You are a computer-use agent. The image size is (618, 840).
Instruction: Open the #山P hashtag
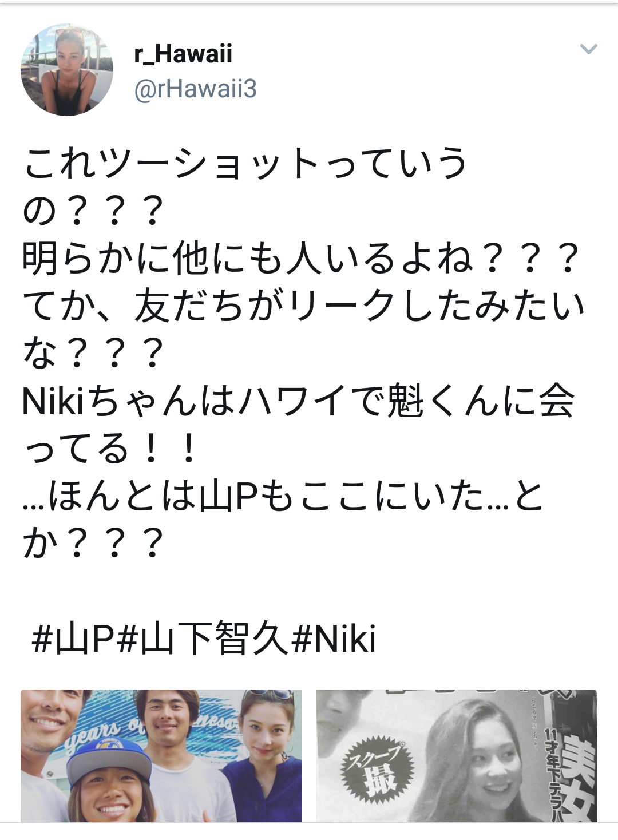pyautogui.click(x=73, y=639)
